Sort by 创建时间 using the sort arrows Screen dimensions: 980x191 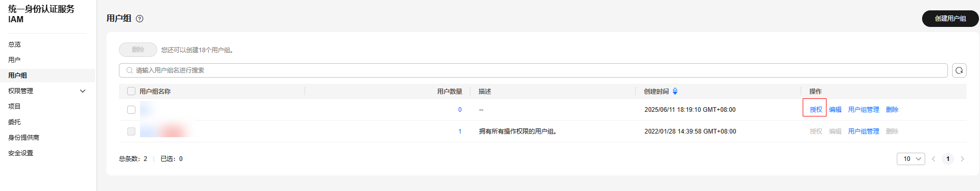point(675,91)
